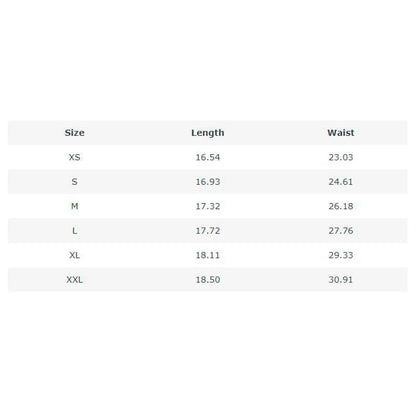The image size is (416, 416).
Task: Select the L size cell
Action: click(x=74, y=231)
